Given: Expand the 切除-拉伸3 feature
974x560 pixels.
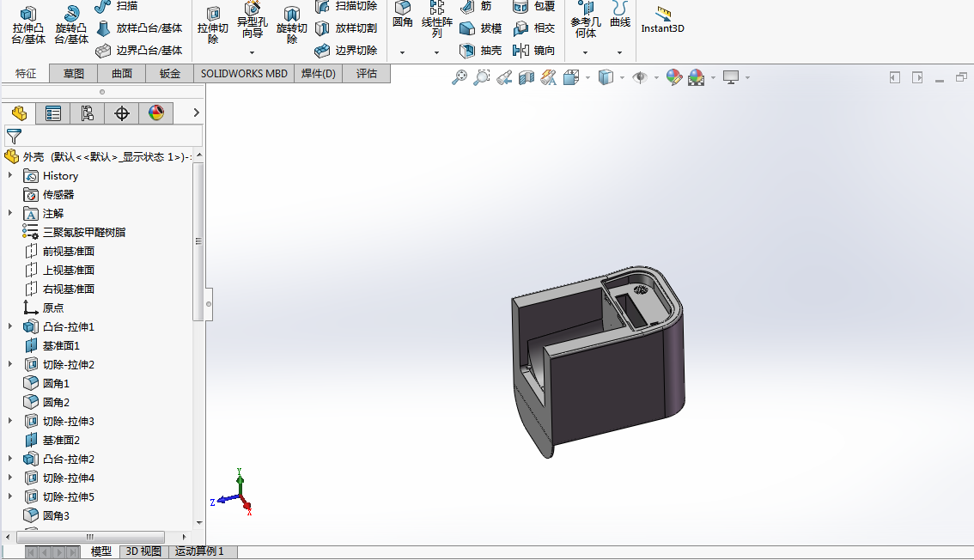Looking at the screenshot, I should click(10, 420).
